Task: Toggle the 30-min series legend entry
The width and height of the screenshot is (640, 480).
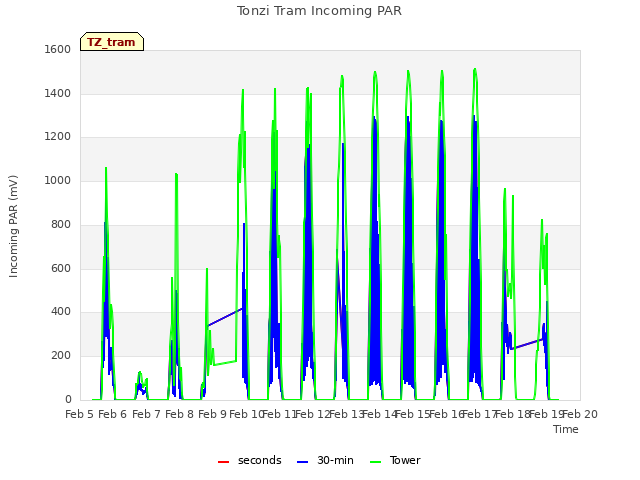Action: (x=325, y=460)
